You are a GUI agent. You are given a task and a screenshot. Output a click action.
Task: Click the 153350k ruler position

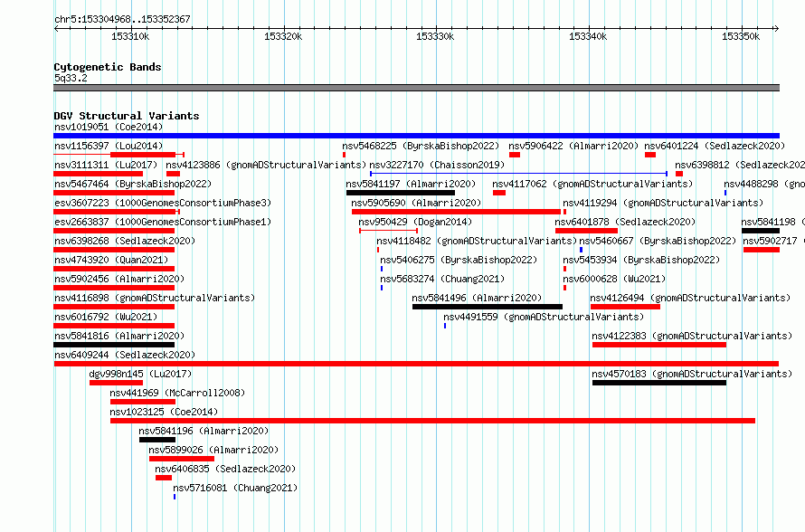click(741, 36)
